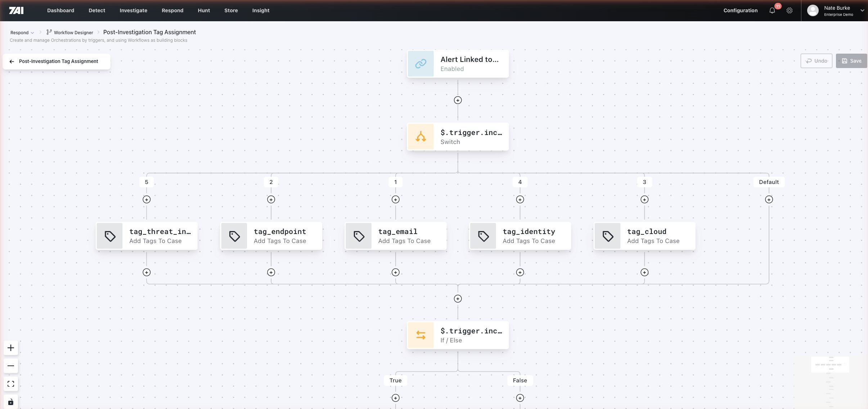This screenshot has height=409, width=868.
Task: Click the Save button
Action: click(852, 60)
